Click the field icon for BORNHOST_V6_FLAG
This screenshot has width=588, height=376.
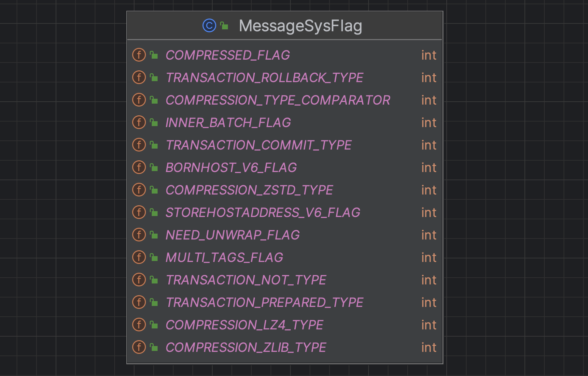pyautogui.click(x=139, y=167)
